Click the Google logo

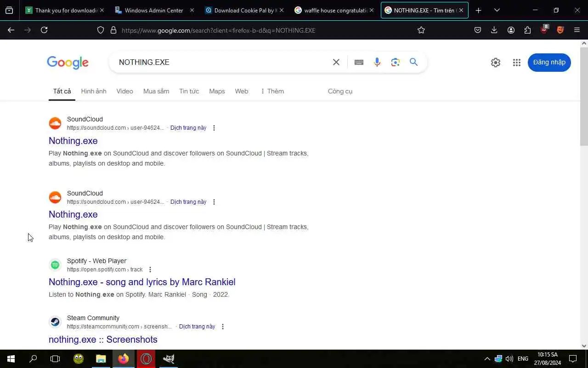pos(68,63)
